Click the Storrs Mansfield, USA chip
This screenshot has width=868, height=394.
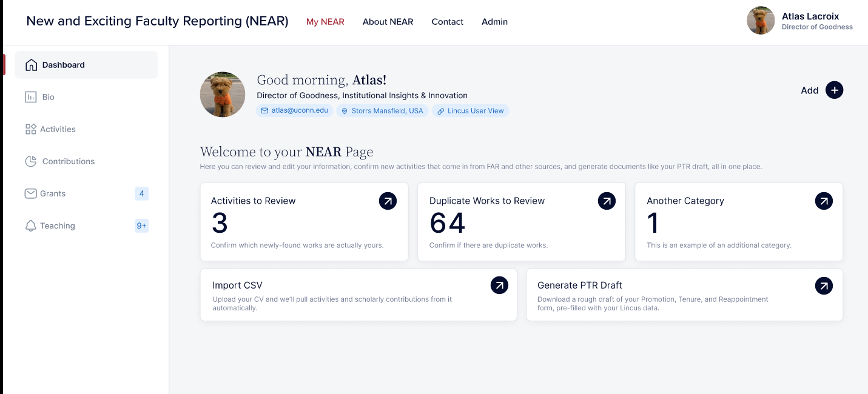[x=382, y=111]
